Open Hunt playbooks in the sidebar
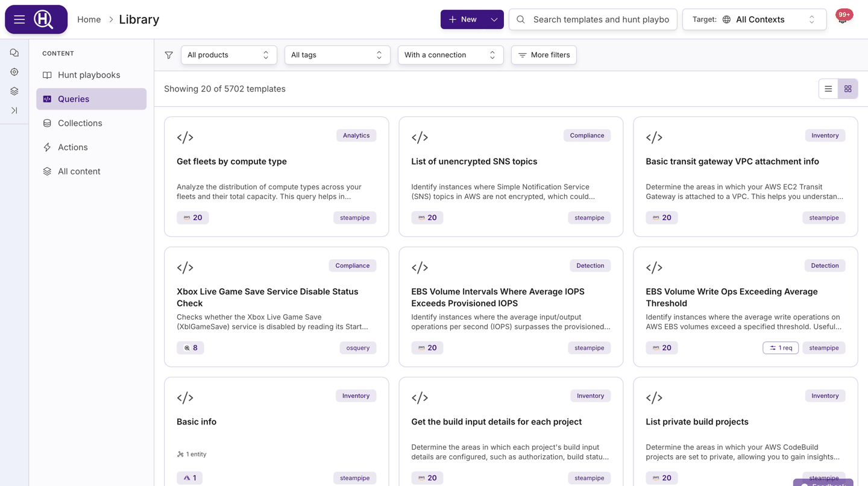This screenshot has height=486, width=868. [92, 75]
